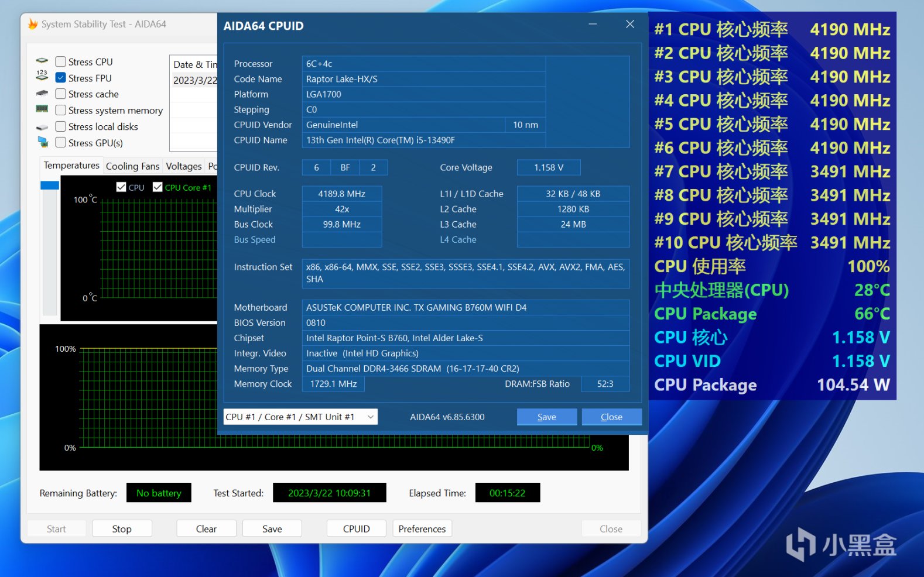Minimize the AIDA64 CPUID window
Viewport: 924px width, 577px height.
[x=593, y=25]
